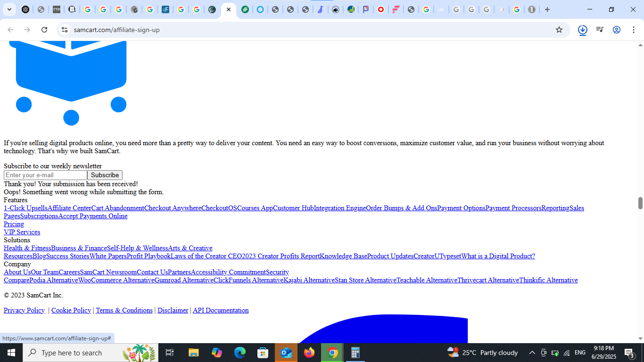This screenshot has height=362, width=644.
Task: Open the VIP Services link
Action: pos(22,232)
